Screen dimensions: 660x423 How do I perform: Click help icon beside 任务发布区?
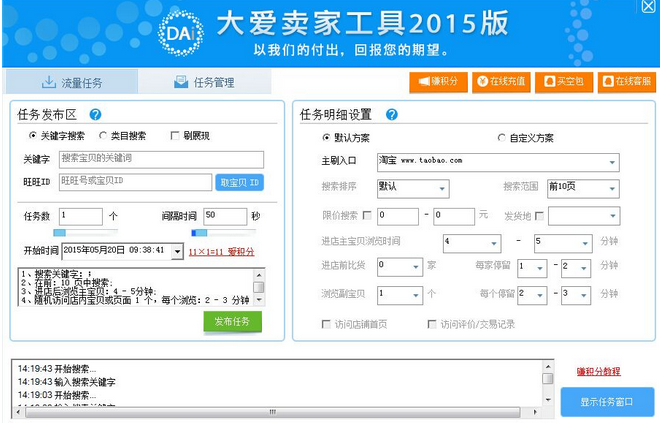point(96,115)
